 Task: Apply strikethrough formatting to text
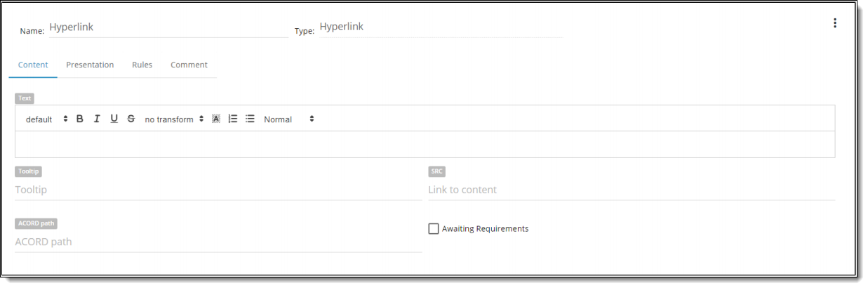(131, 119)
